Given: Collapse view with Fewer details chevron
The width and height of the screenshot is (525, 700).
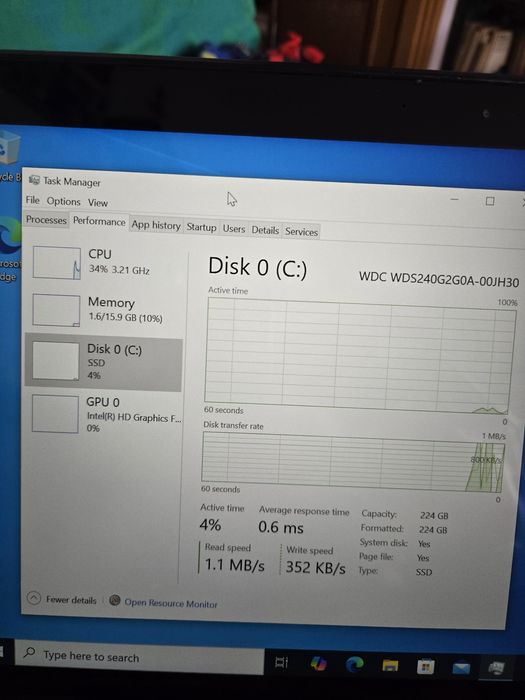Looking at the screenshot, I should point(34,598).
